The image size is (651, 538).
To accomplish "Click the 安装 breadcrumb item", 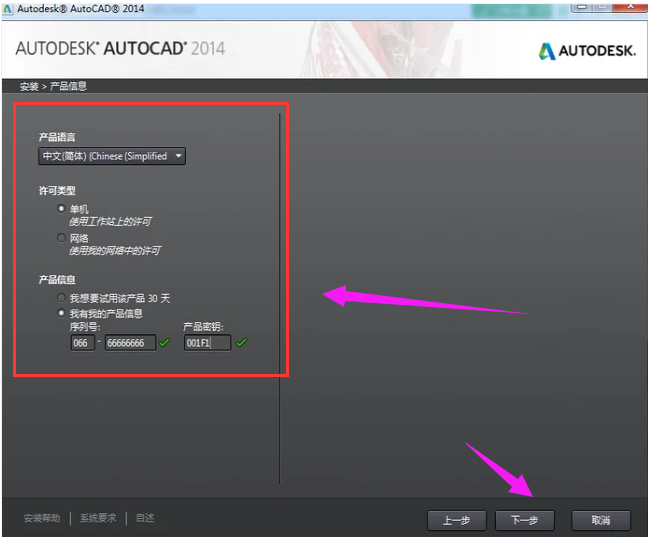I will coord(29,86).
